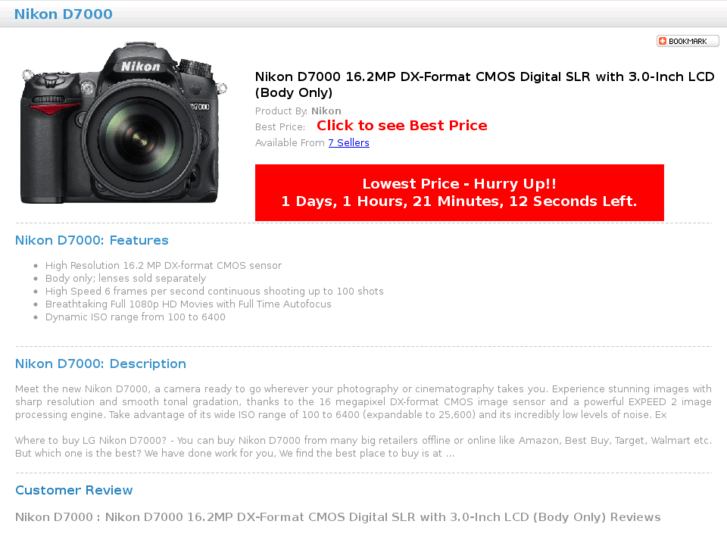The image size is (727, 545).
Task: Click the product title 'Nikon D7000 16.2MP DX-Format'
Action: point(485,84)
